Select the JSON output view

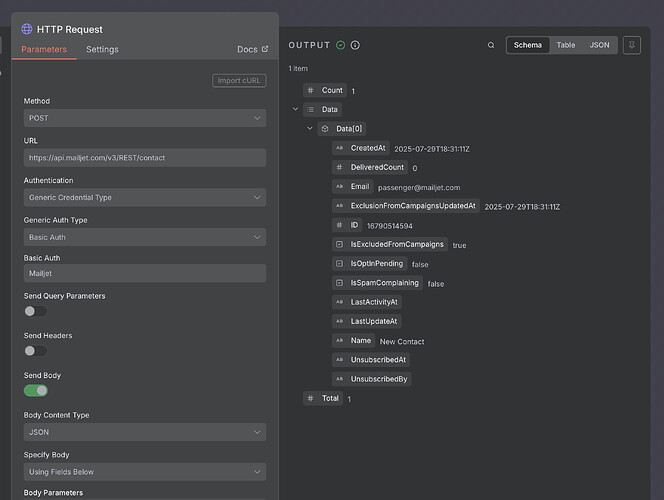[599, 45]
